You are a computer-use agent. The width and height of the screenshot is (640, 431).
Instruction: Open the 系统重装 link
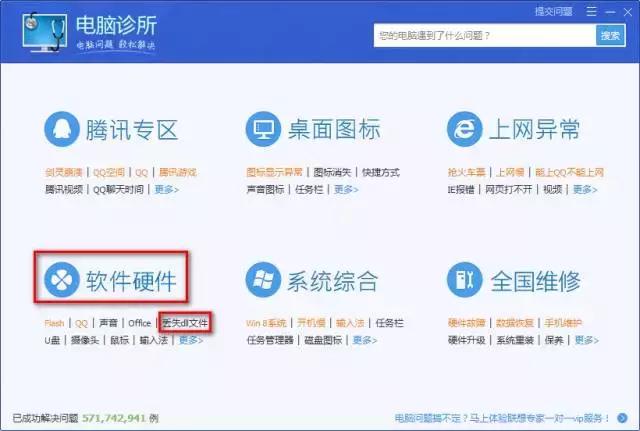pos(515,340)
